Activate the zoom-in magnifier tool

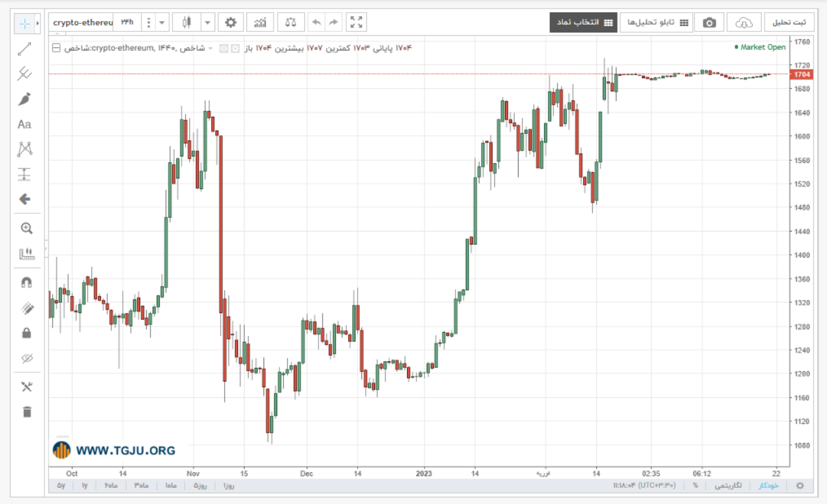click(x=27, y=228)
